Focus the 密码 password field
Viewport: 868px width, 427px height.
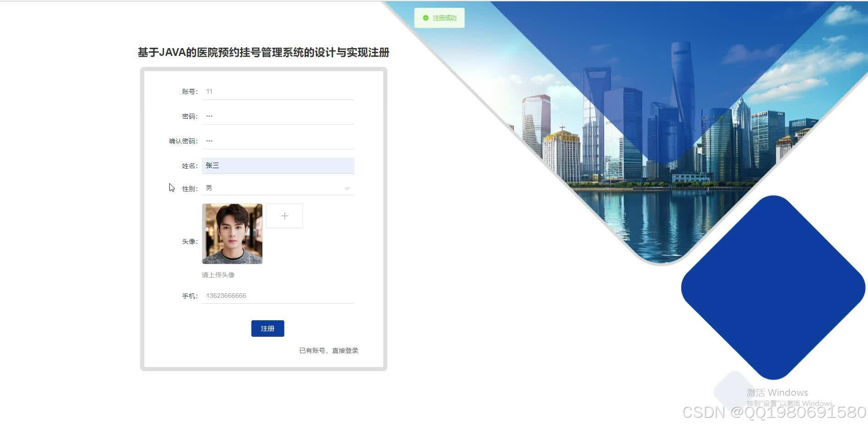coord(278,116)
